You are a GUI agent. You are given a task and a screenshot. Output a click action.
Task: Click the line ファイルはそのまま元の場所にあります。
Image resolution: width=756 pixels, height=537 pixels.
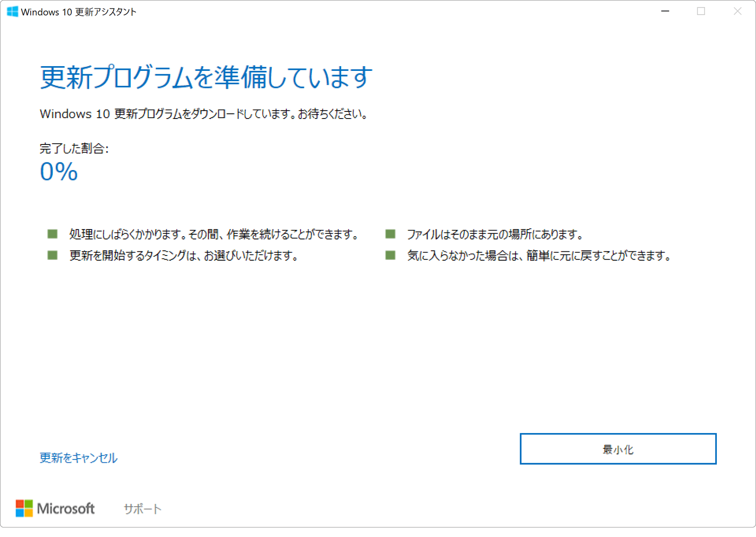[496, 234]
